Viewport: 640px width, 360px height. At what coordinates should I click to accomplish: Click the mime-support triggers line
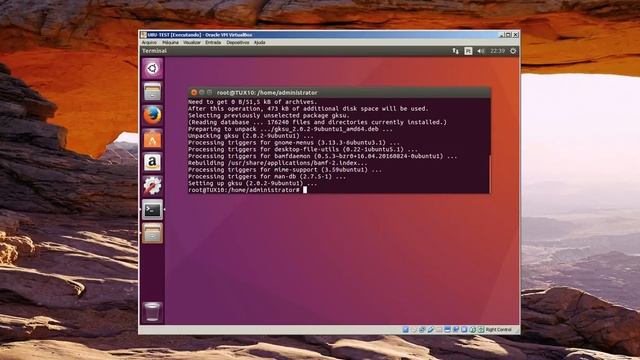point(285,170)
